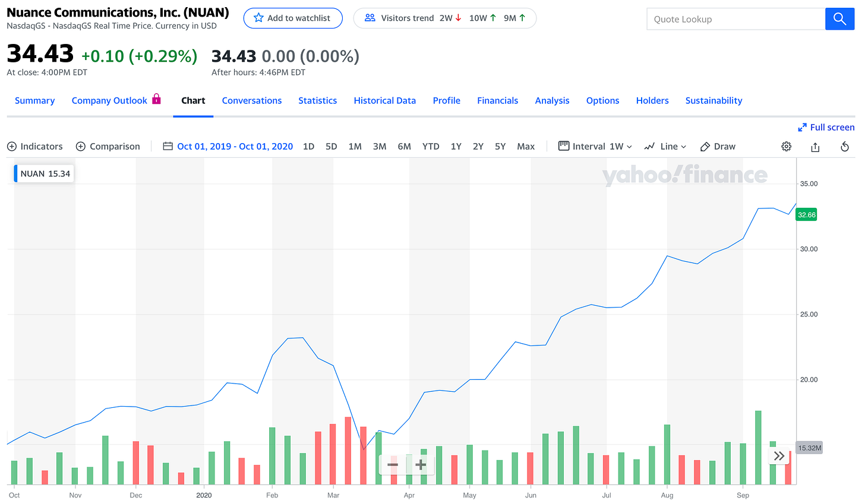865x504 pixels.
Task: Jump to latest data with double-arrow button
Action: click(x=779, y=456)
